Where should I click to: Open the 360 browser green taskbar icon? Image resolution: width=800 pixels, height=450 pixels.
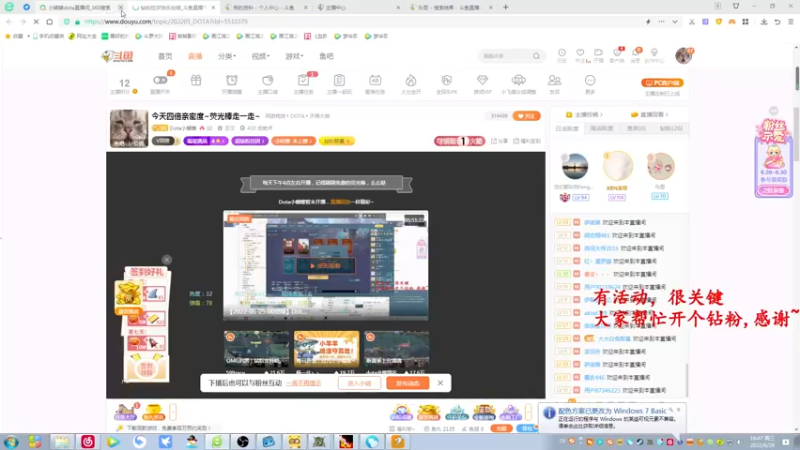tap(217, 441)
